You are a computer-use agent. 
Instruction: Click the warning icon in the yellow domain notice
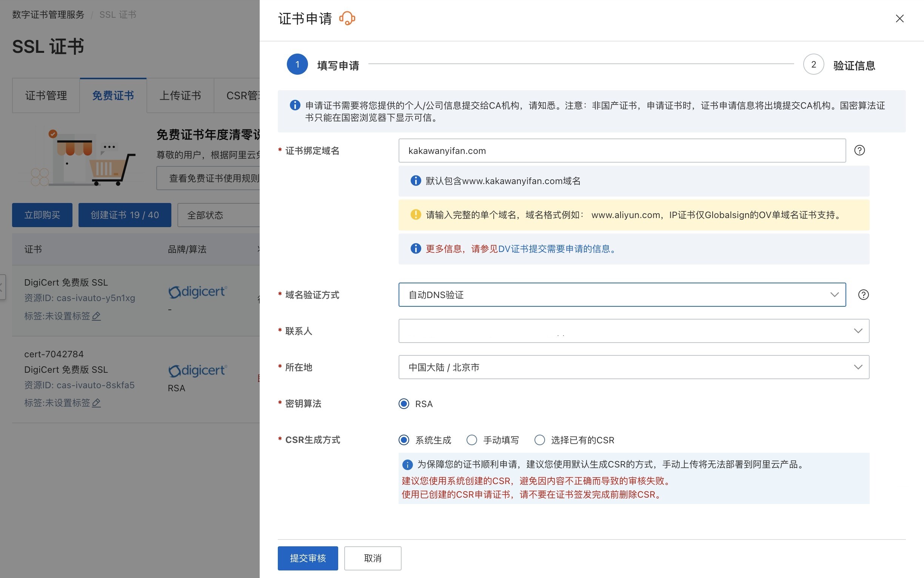coord(416,214)
